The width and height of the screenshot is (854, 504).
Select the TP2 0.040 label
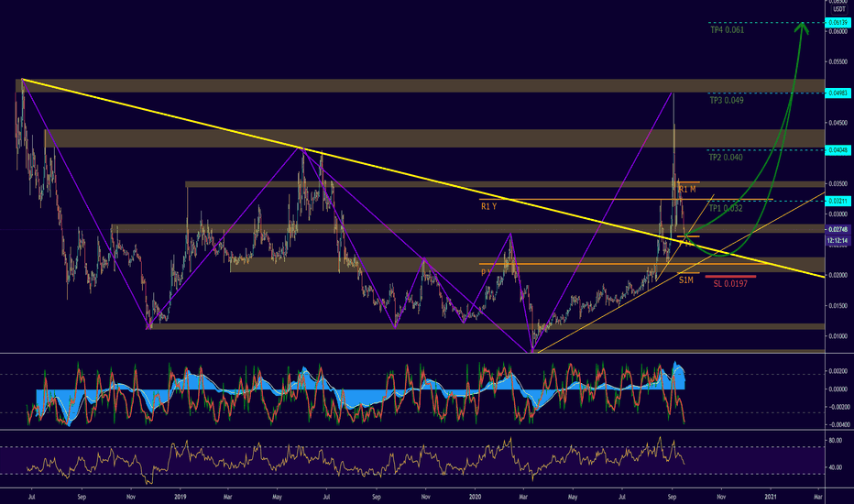(x=725, y=158)
